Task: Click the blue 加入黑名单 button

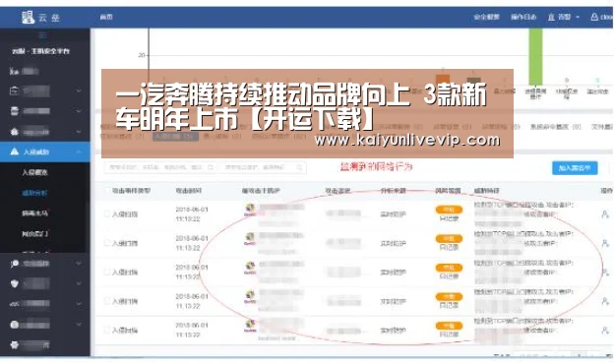Action: tap(575, 168)
